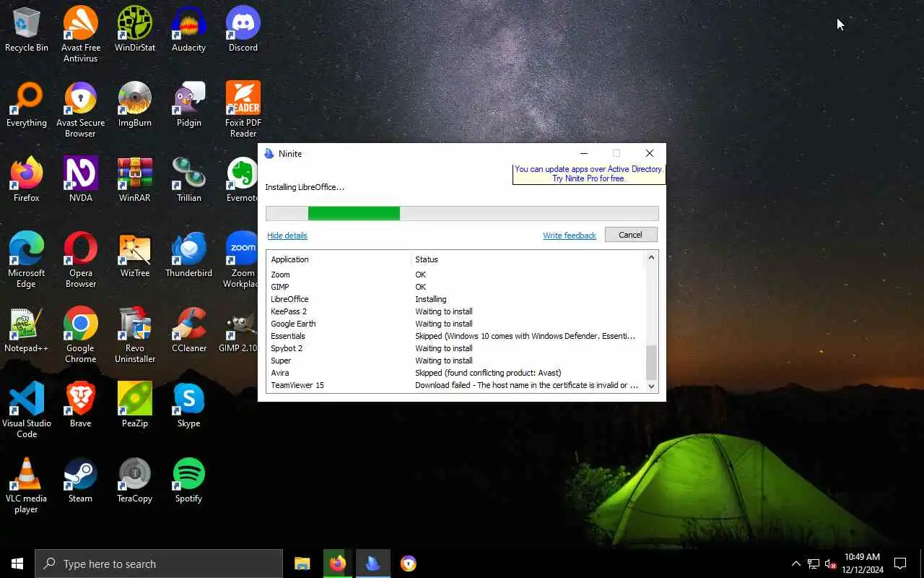Click the details list scroll down arrow
This screenshot has width=924, height=578.
(x=651, y=386)
